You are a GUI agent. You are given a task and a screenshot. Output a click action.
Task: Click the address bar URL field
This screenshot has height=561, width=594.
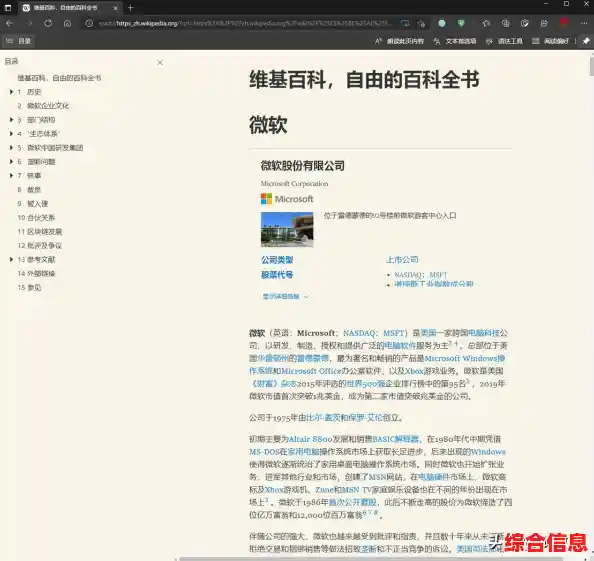tap(245, 23)
